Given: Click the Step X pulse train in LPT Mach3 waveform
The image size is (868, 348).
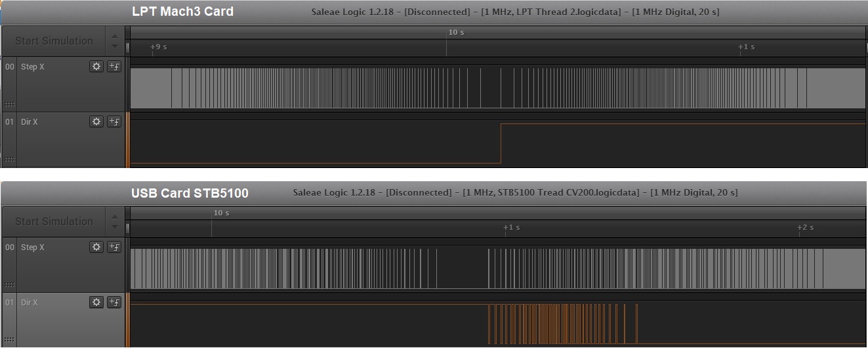Looking at the screenshot, I should tap(498, 87).
